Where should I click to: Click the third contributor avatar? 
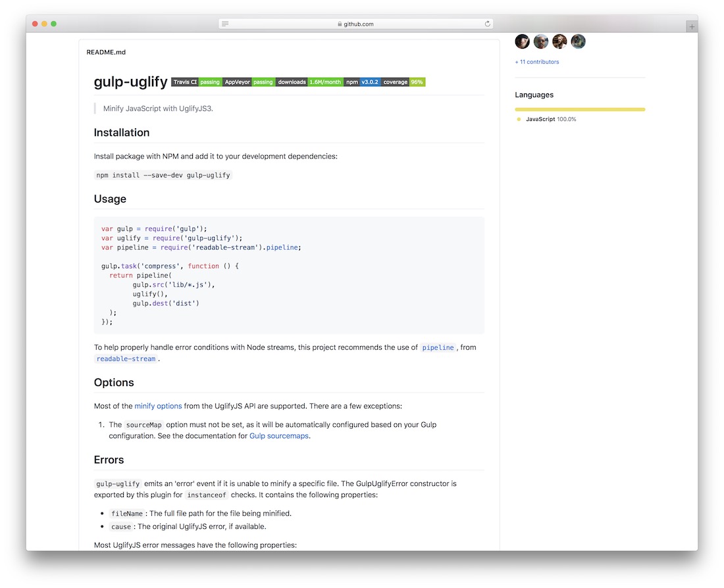[559, 41]
